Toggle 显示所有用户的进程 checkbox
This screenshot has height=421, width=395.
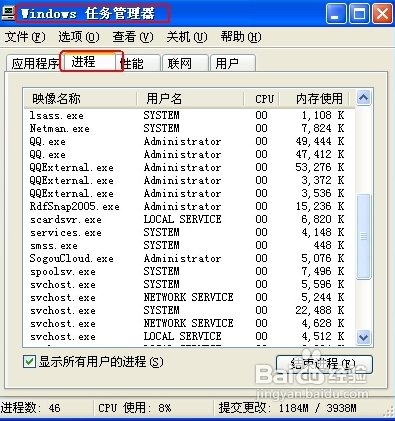[x=29, y=362]
